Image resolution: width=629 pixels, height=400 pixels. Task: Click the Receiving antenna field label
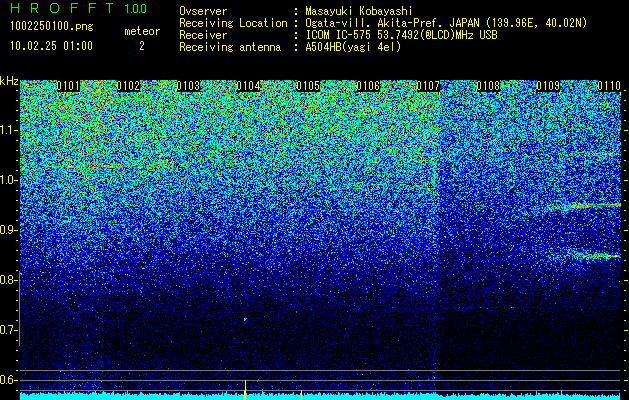[230, 47]
